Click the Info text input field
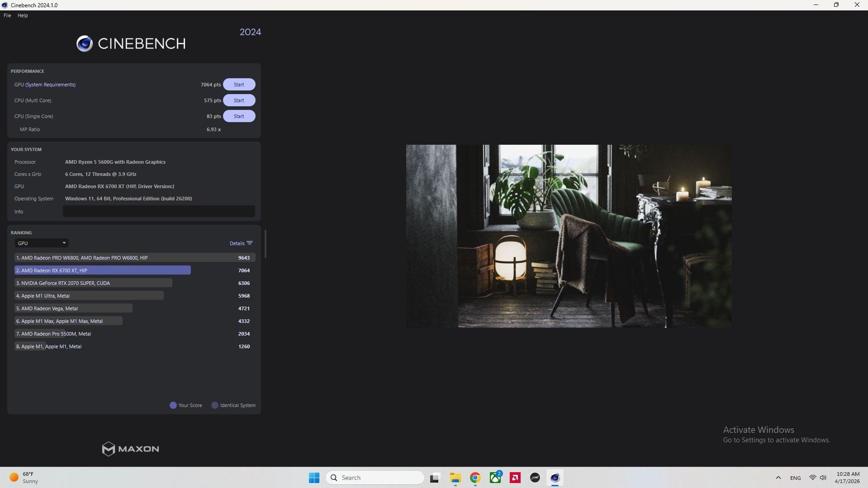868x488 pixels. coord(159,211)
